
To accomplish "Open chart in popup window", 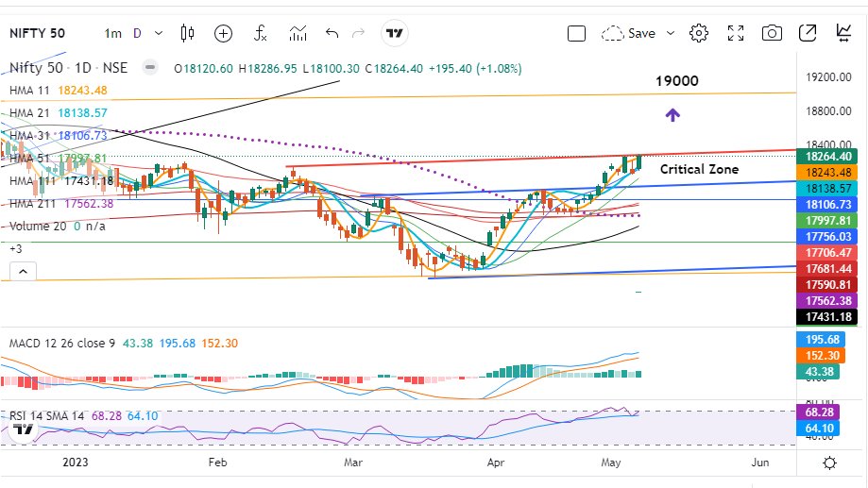I will 808,33.
